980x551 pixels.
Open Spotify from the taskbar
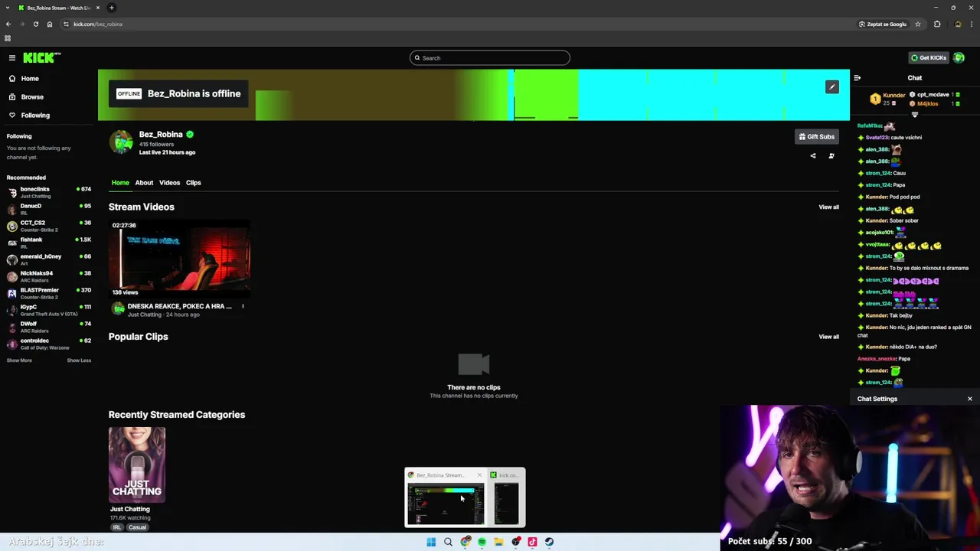click(x=482, y=542)
